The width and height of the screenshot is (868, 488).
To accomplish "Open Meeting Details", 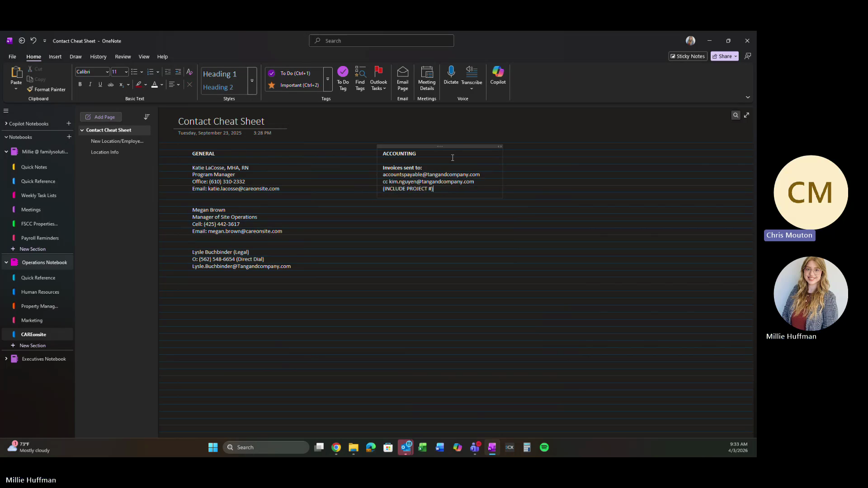I will click(x=427, y=78).
